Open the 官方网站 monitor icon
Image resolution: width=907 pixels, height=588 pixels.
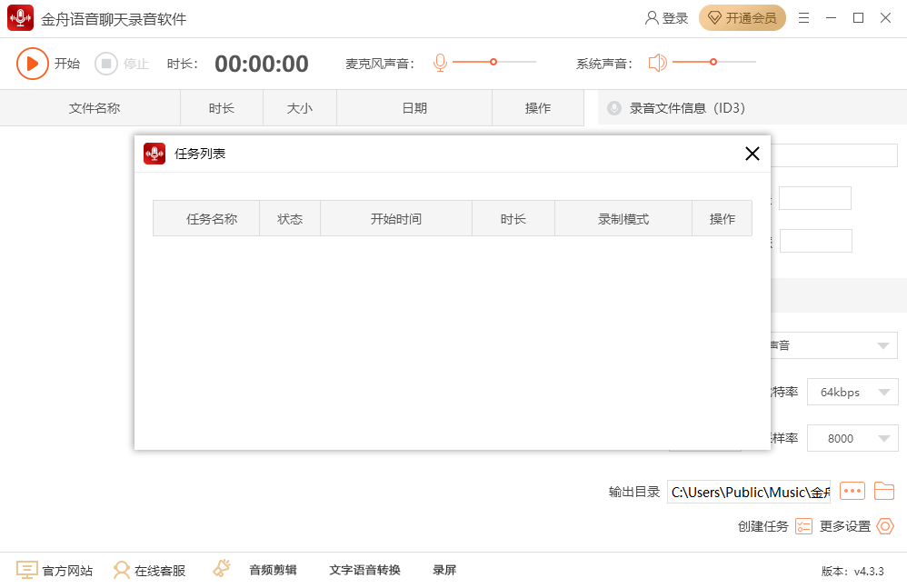pos(26,570)
